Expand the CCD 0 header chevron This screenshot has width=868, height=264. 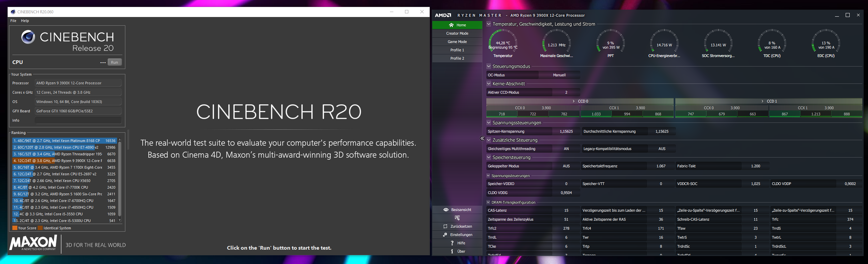click(x=573, y=101)
